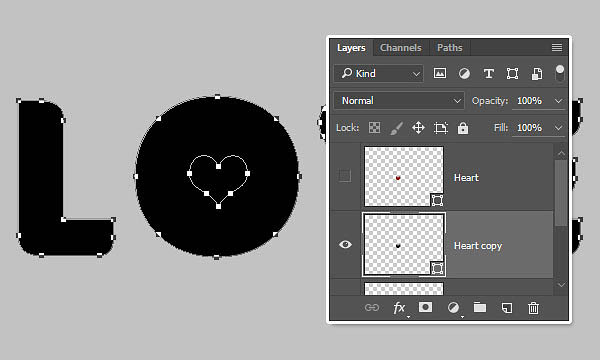
Task: Select the Heart copy layer thumbnail
Action: [404, 244]
